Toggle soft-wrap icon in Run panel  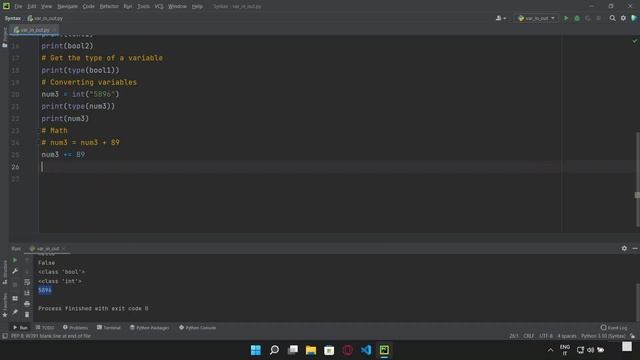pos(27,282)
